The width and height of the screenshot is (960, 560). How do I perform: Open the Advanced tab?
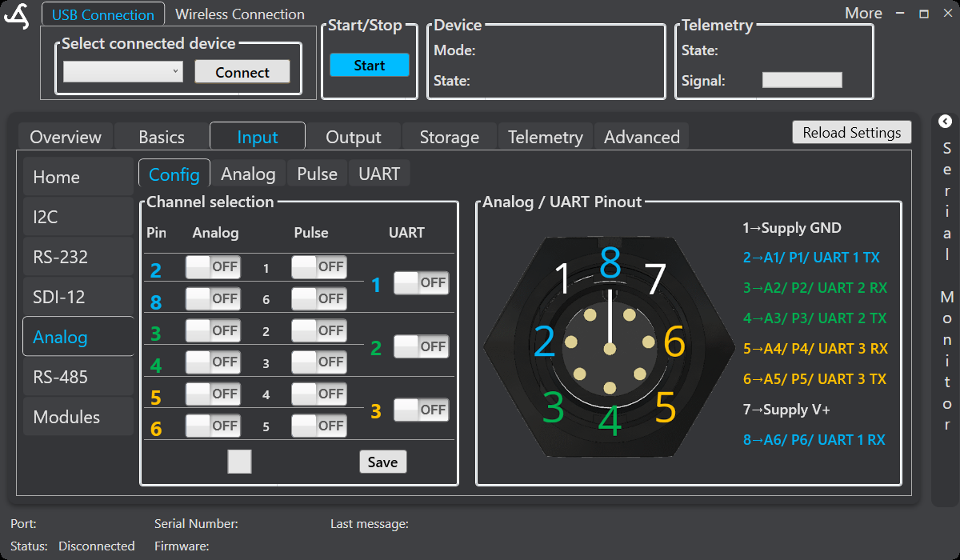[642, 137]
